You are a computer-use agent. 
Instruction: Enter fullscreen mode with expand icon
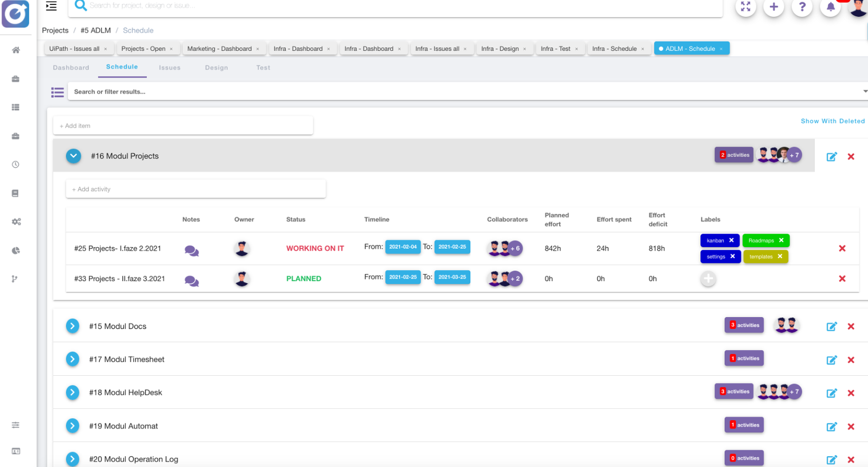click(745, 7)
